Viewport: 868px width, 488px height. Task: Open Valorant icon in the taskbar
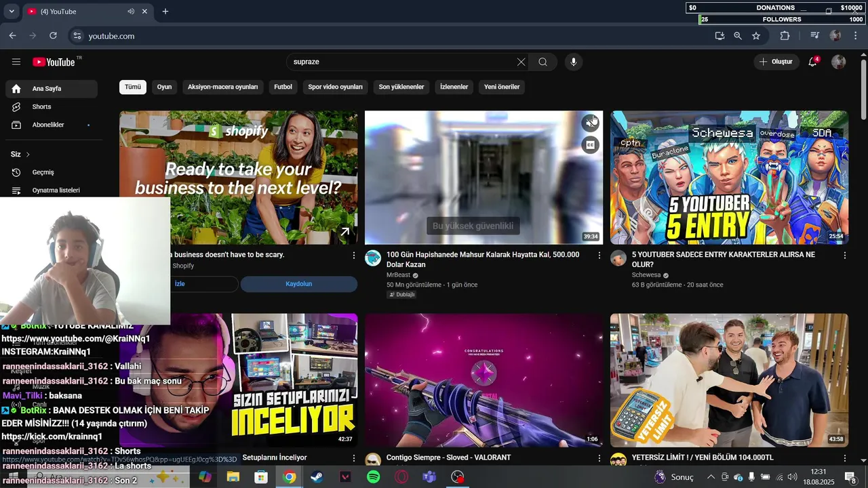tap(345, 477)
